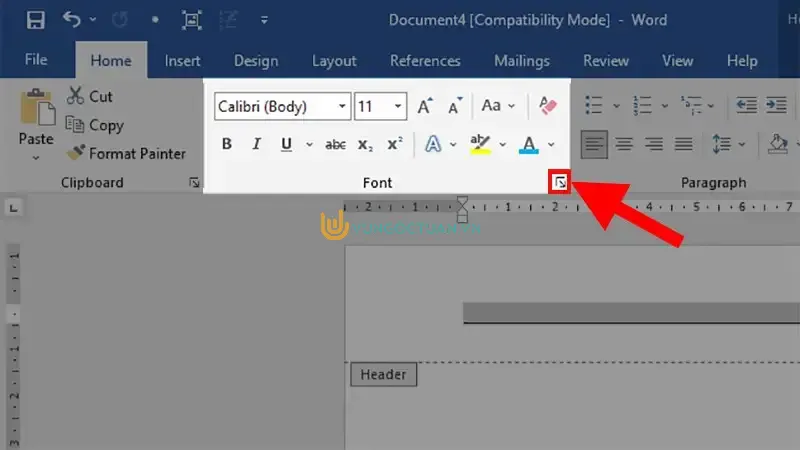Undo the last action
Screen dimensions: 800x450
71,20
